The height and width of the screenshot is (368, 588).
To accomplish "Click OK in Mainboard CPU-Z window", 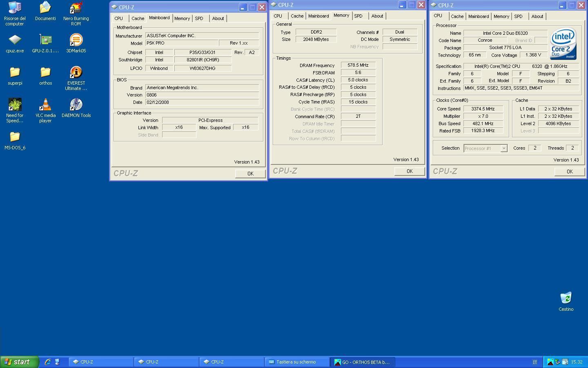I will (250, 173).
